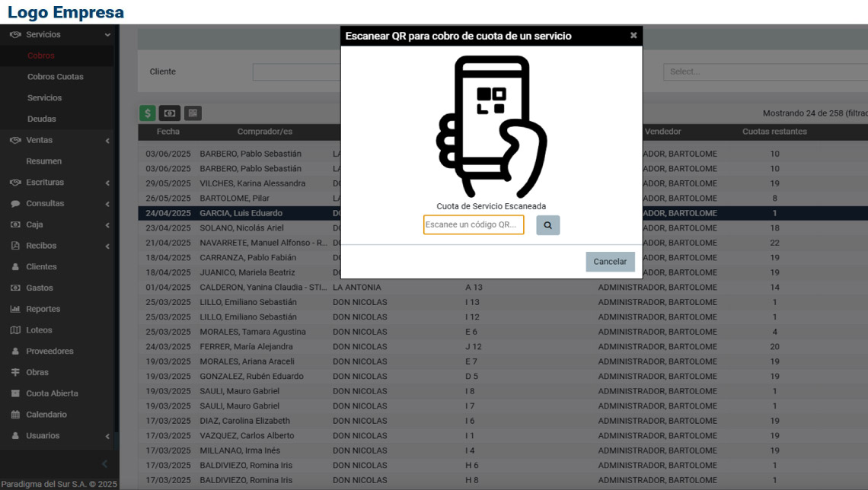
Task: Click the archive box icon for Cuota Abierta
Action: (x=15, y=393)
